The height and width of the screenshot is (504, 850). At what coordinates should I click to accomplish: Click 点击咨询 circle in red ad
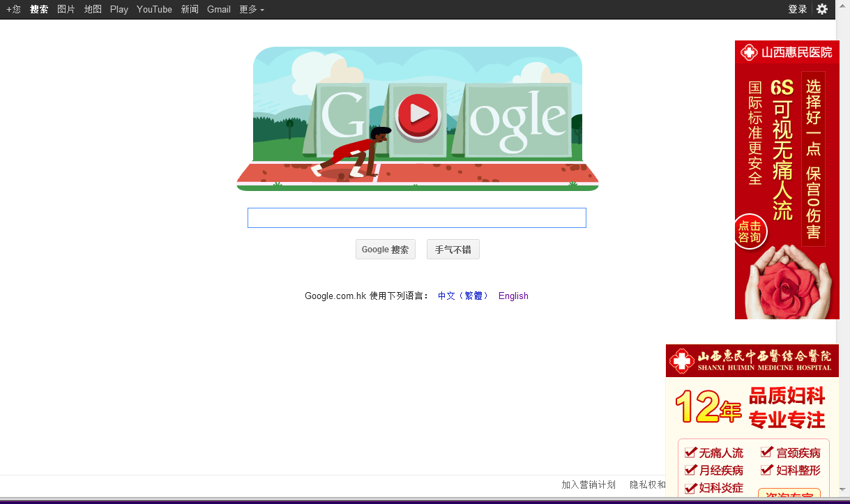(x=750, y=231)
